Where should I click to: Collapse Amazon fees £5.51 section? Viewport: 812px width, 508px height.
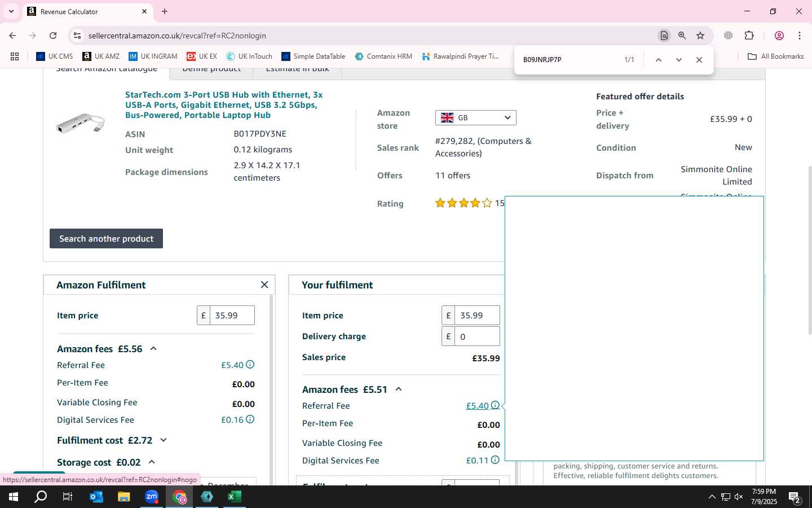click(399, 389)
